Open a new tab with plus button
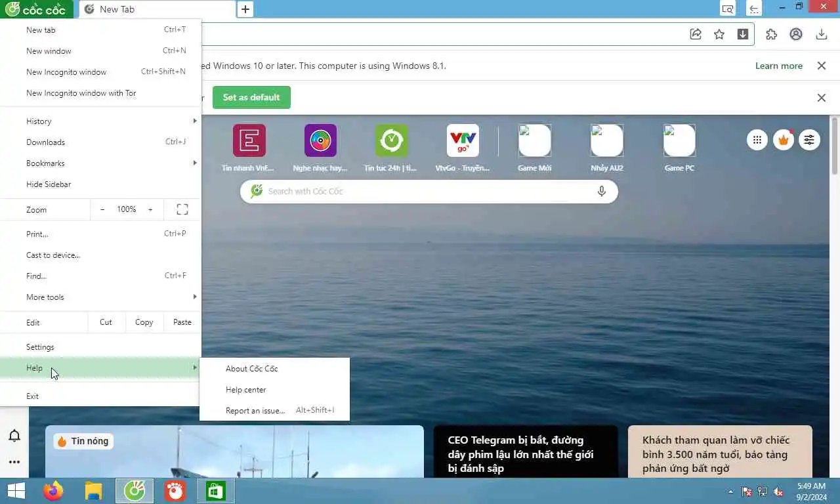The image size is (840, 504). pos(245,9)
